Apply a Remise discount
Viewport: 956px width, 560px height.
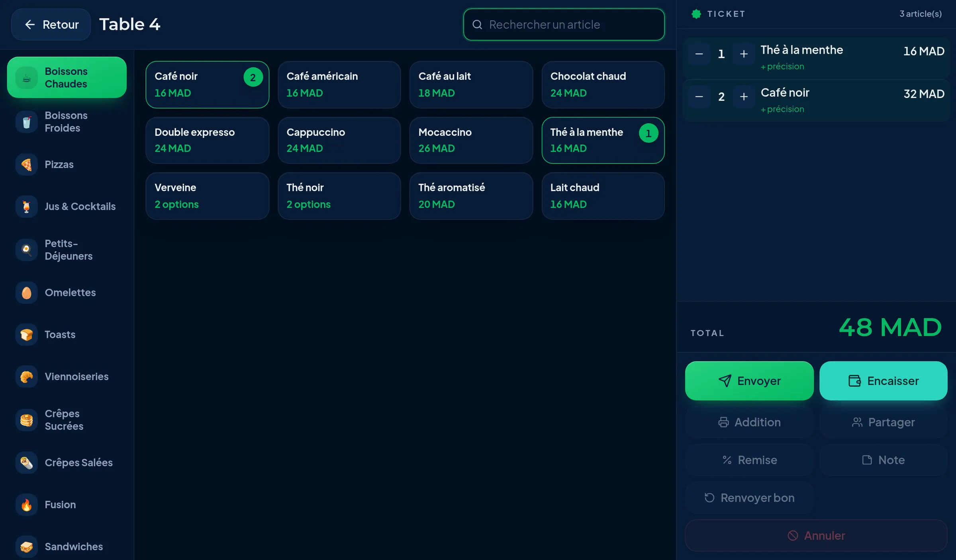pos(749,460)
